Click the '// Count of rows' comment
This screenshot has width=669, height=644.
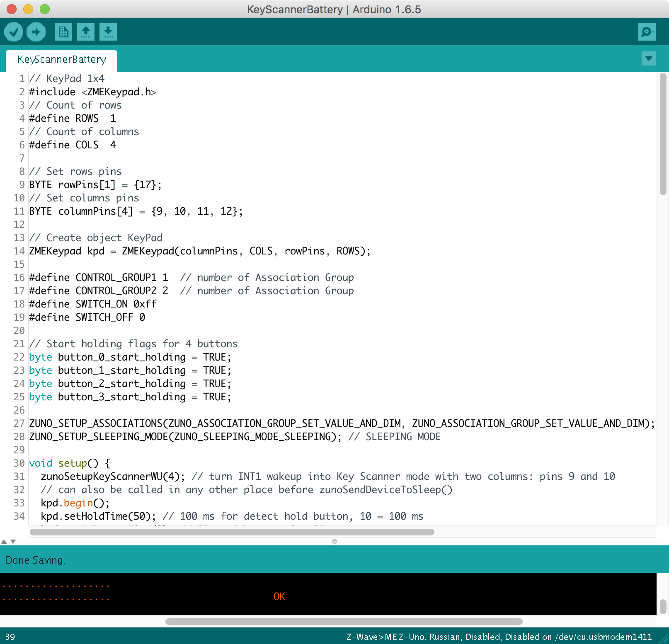coord(75,105)
